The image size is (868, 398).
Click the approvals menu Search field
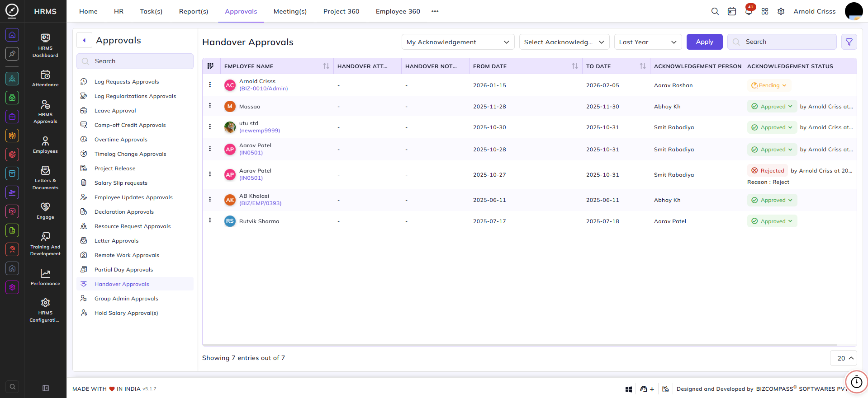tap(135, 61)
